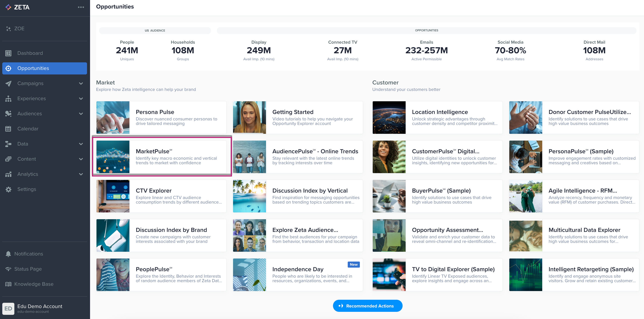Expand the Analytics section chevron

(x=81, y=174)
